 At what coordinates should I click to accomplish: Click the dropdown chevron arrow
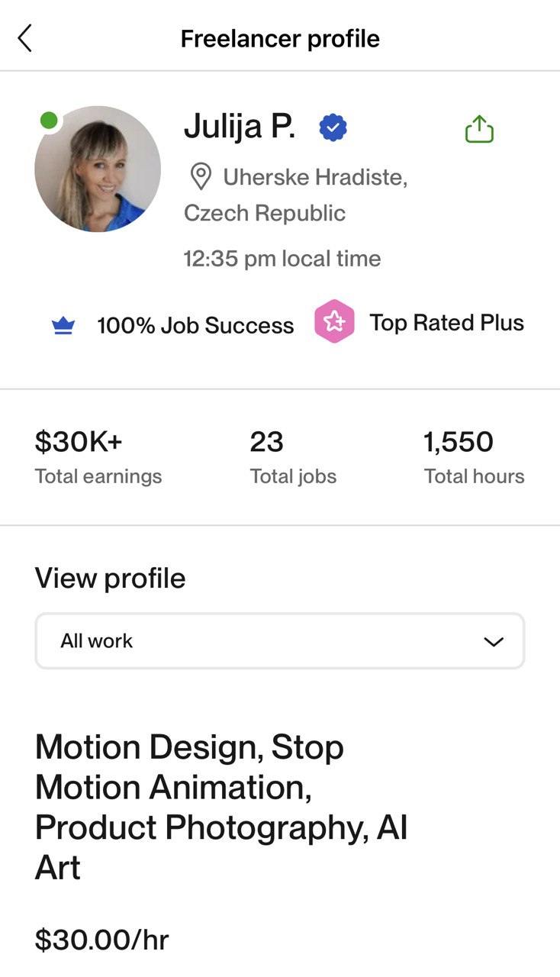click(x=494, y=642)
